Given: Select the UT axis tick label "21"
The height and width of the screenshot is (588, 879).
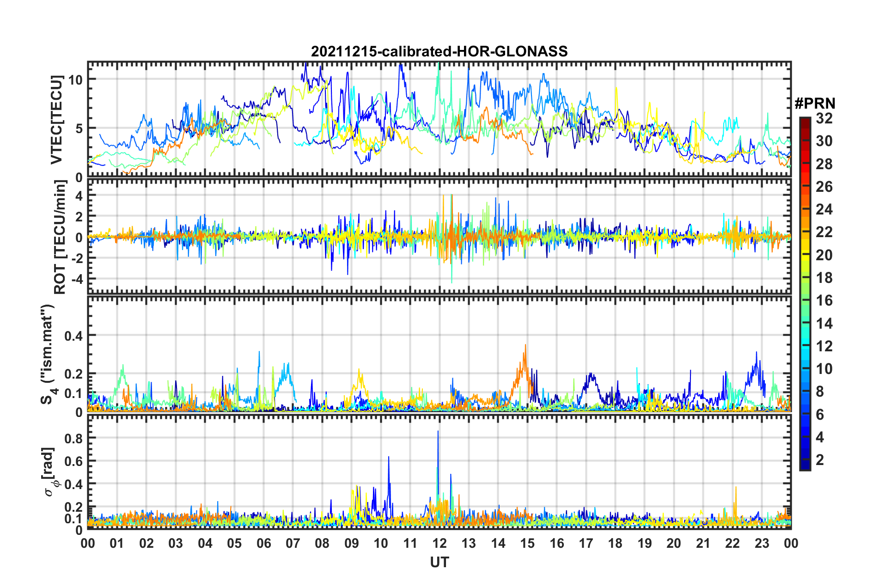Looking at the screenshot, I should click(703, 543).
